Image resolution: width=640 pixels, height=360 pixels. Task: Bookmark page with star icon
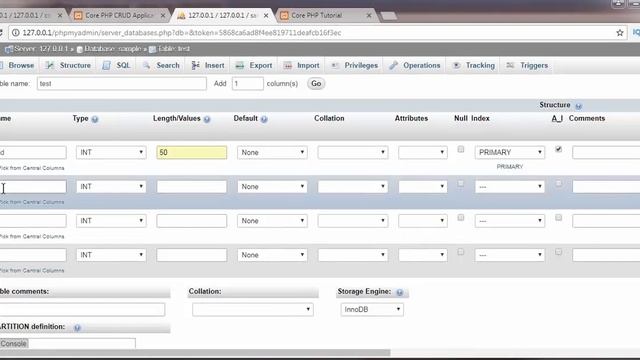click(x=620, y=33)
